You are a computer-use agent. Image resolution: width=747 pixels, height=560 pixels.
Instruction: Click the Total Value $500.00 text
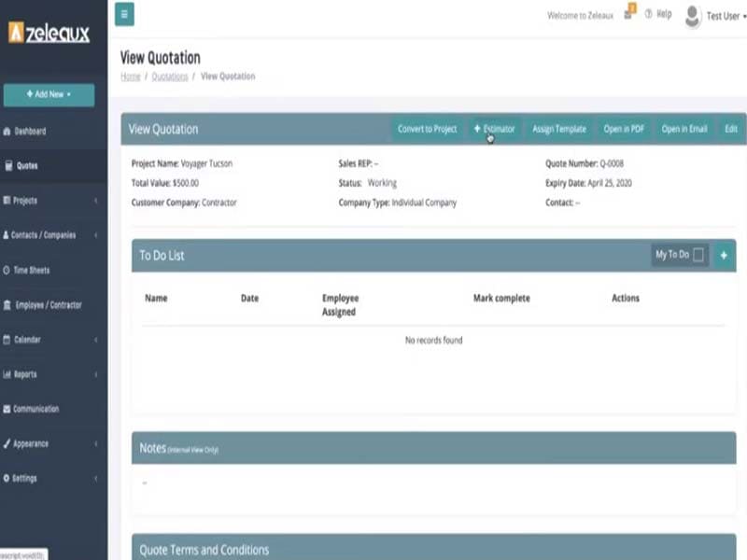[165, 183]
